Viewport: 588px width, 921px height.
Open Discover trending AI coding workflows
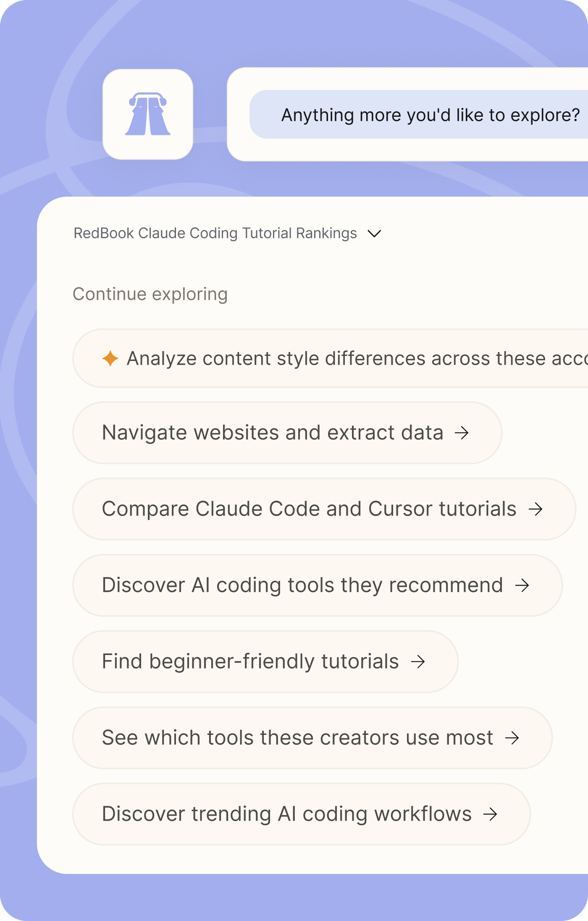pyautogui.click(x=286, y=814)
